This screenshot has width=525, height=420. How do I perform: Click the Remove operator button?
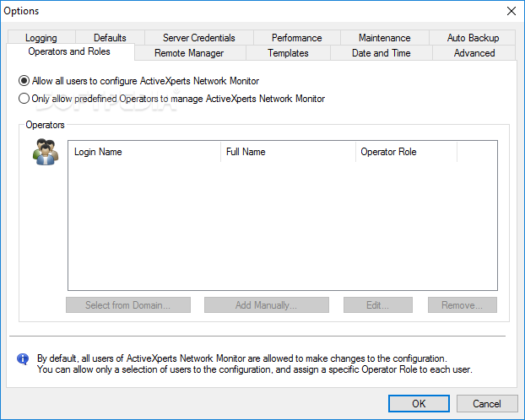[x=463, y=304]
